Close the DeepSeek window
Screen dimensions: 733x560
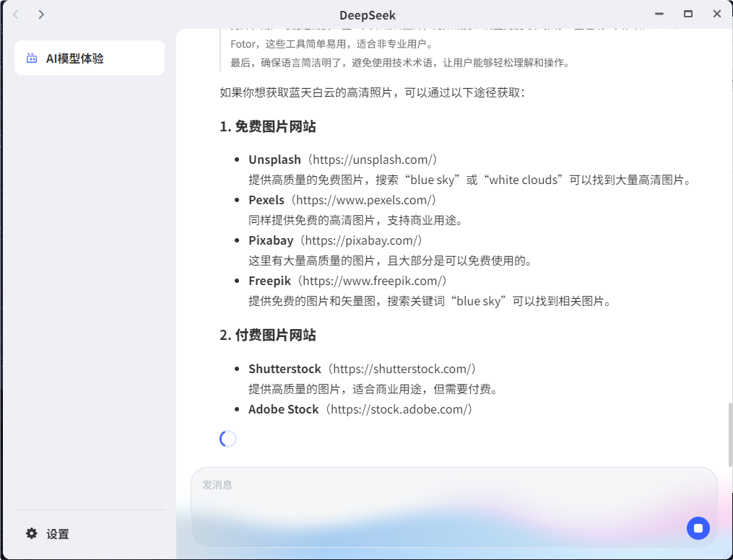point(717,14)
